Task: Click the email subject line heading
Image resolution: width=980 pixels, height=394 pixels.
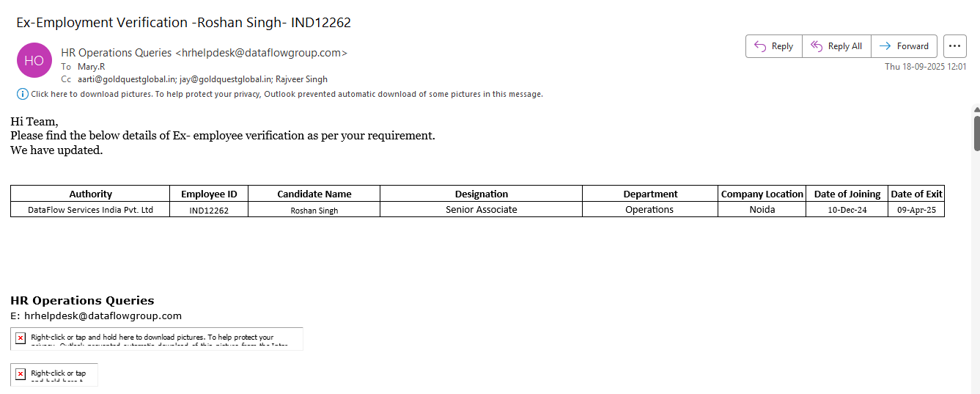Action: 183,23
